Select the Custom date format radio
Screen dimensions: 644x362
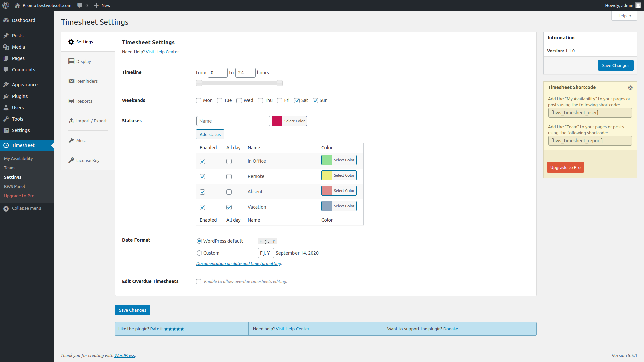(x=199, y=253)
